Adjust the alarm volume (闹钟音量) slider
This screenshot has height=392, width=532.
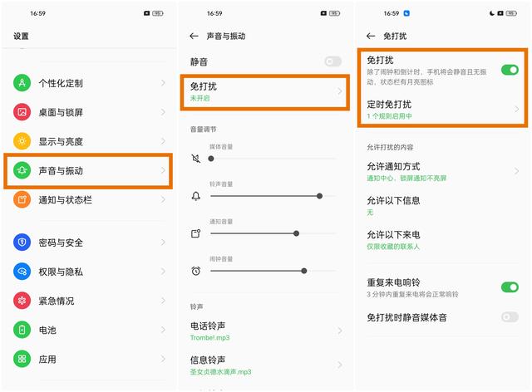point(273,271)
